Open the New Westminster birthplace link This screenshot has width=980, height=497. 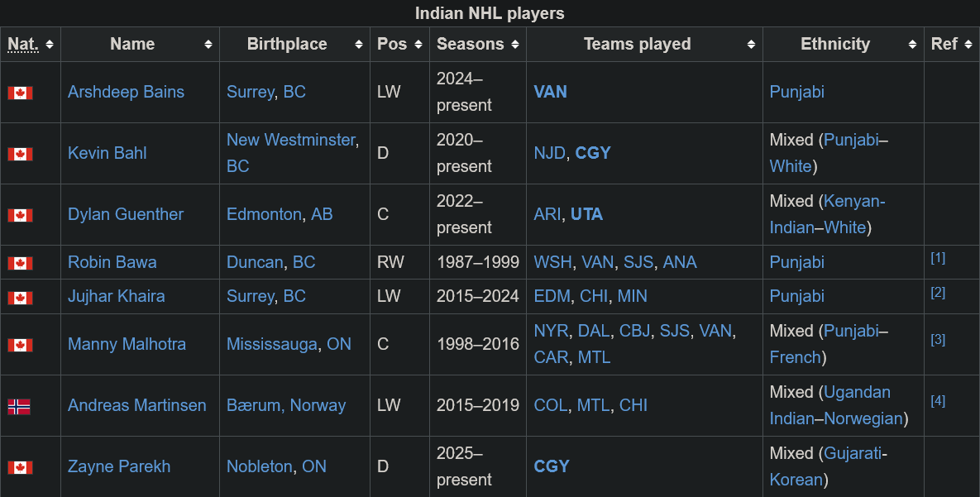click(290, 140)
